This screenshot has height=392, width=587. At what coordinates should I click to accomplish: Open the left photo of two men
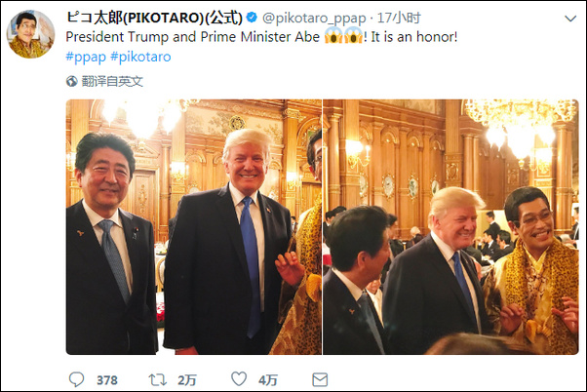193,227
